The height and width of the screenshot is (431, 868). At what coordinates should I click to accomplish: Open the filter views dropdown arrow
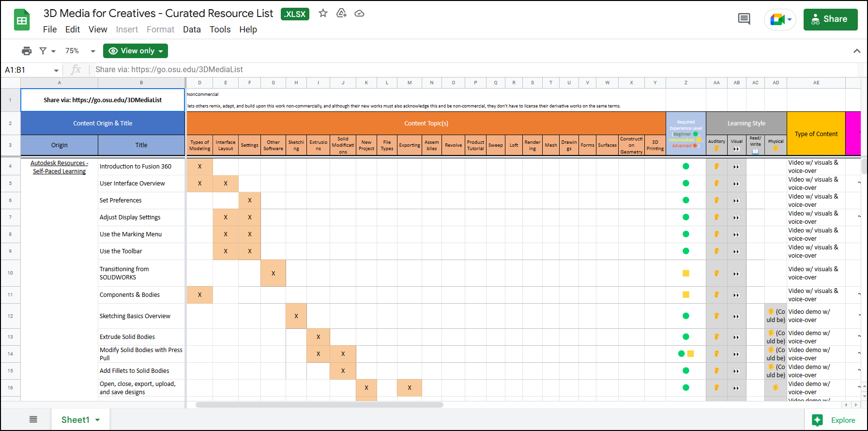point(53,51)
